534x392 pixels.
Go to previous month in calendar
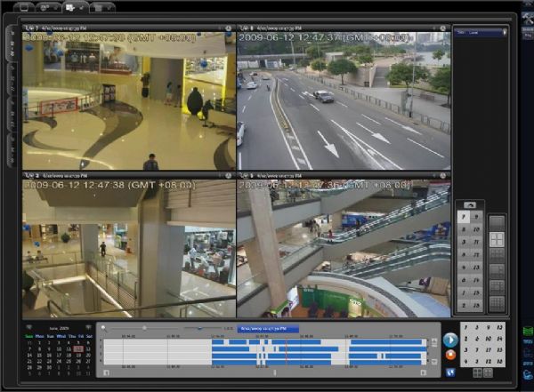(x=29, y=328)
